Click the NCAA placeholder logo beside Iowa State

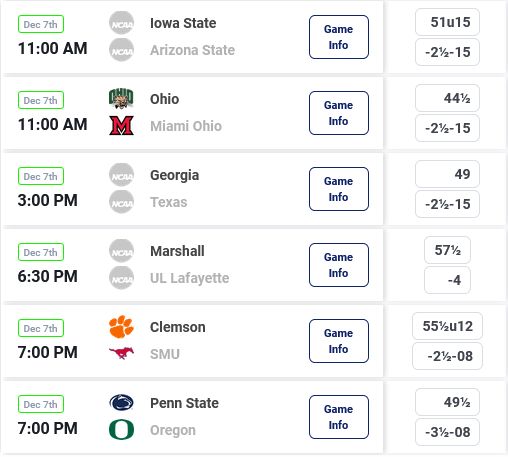pos(121,23)
